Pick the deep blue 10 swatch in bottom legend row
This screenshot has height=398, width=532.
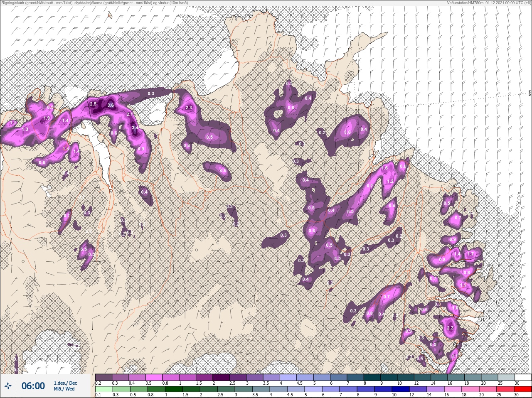coord(401,389)
